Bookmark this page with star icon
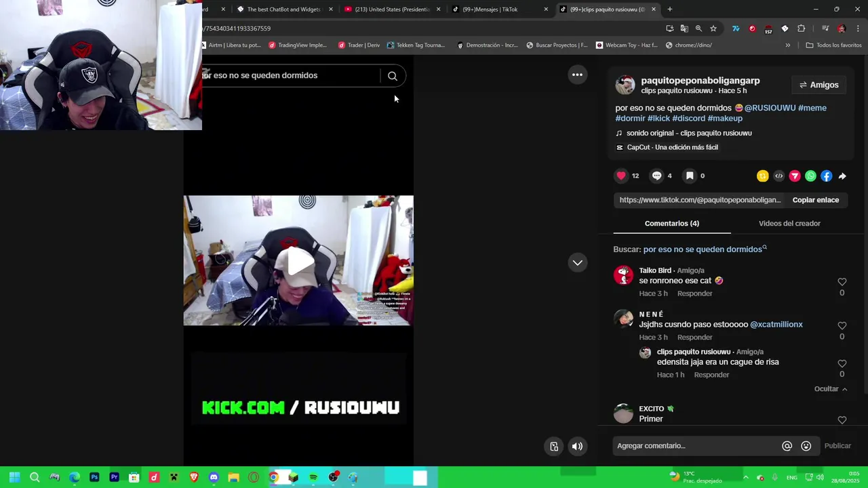The image size is (868, 488). click(x=713, y=28)
